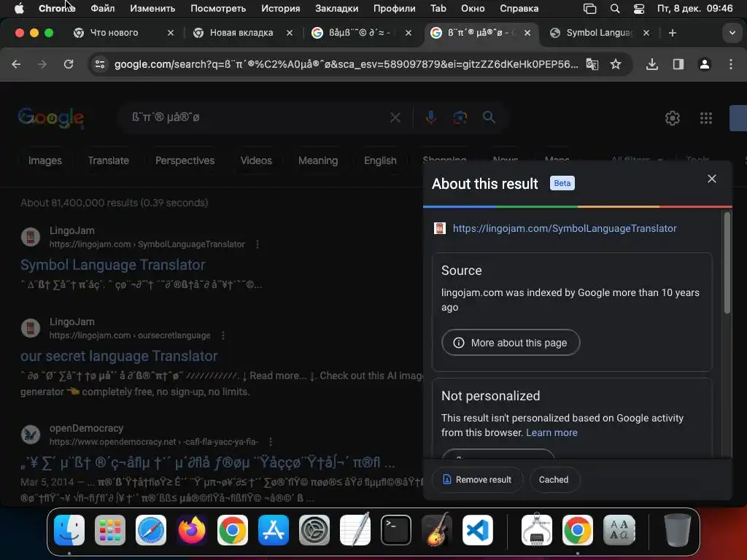
Task: Open lingojam.com URL link in About panel
Action: pyautogui.click(x=565, y=228)
